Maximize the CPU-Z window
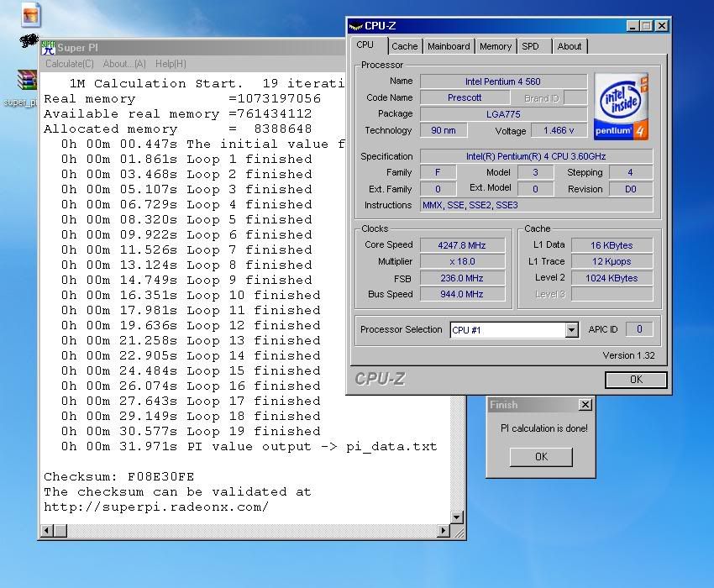The width and height of the screenshot is (714, 588). 646,26
